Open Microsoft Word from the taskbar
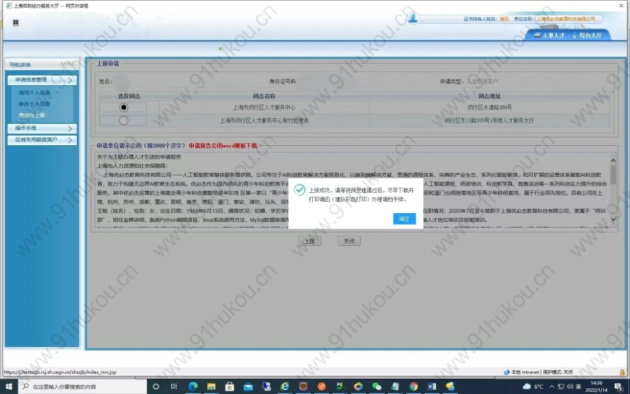This screenshot has width=630, height=394. tap(432, 386)
